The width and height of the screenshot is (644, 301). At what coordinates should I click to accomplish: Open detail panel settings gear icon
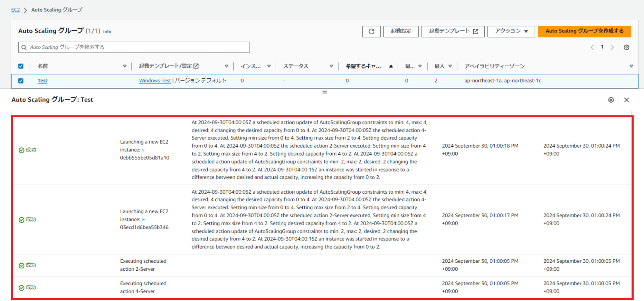point(611,100)
